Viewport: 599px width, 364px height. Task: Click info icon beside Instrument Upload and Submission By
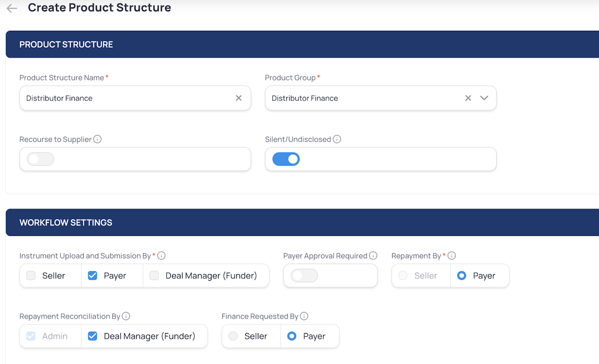(161, 256)
